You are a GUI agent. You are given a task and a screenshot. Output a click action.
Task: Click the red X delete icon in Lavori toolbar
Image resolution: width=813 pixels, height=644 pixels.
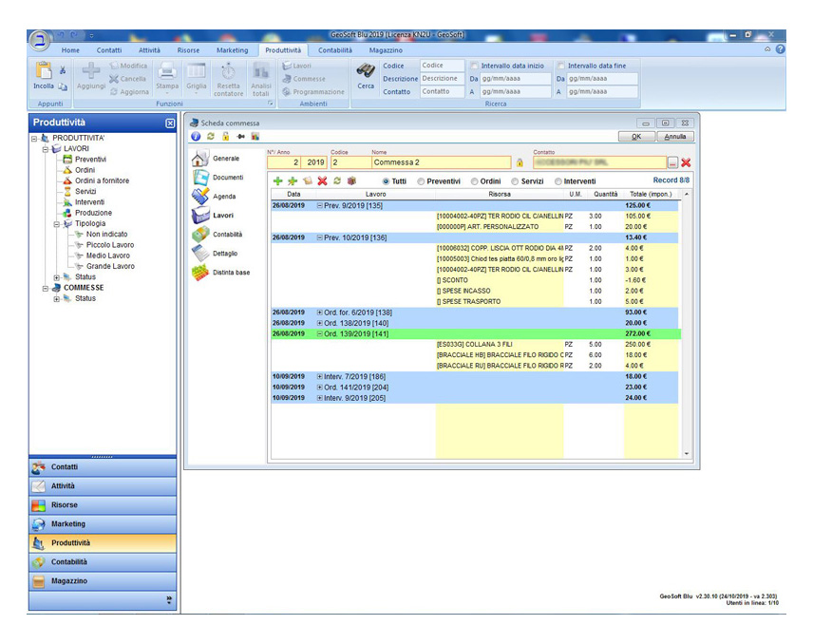click(x=323, y=181)
